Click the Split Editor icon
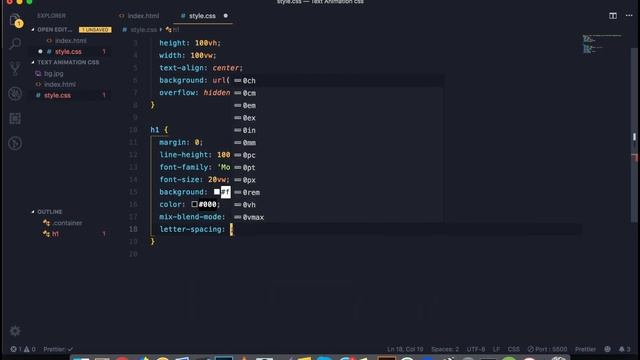The width and height of the screenshot is (640, 360). [x=613, y=16]
